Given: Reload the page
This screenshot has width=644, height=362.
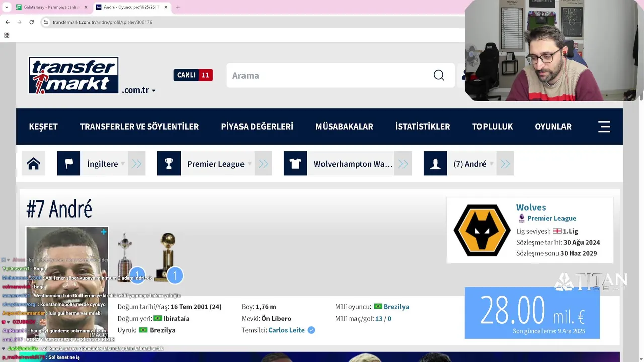Looking at the screenshot, I should click(31, 22).
